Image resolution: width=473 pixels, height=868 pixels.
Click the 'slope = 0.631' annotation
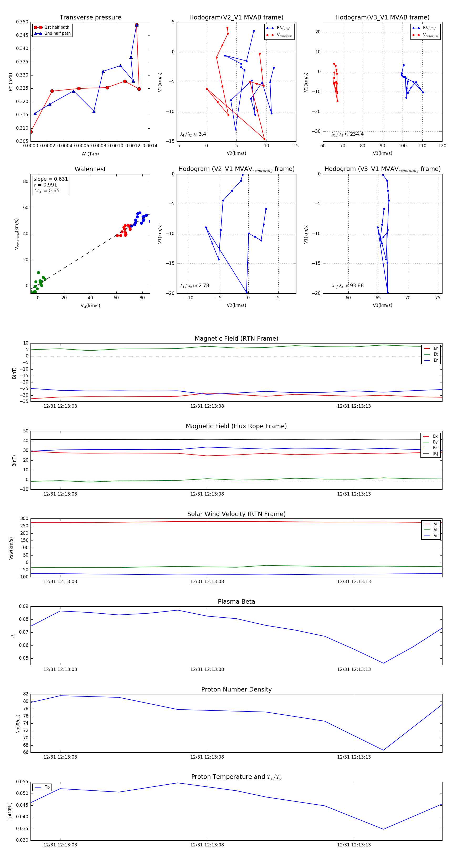[51, 179]
